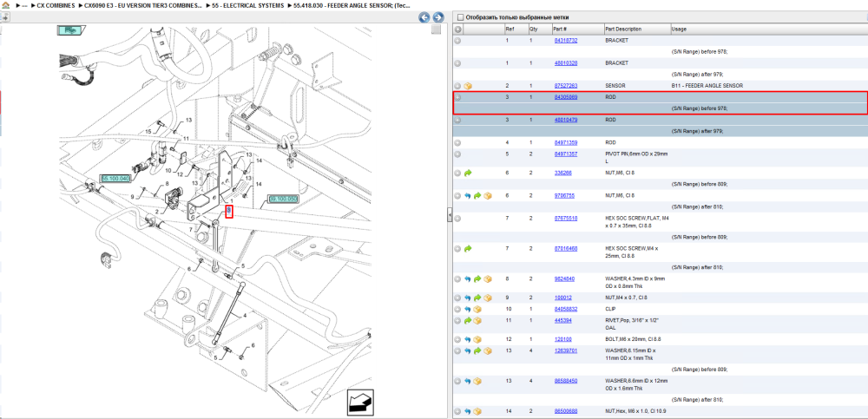Screen dimensions: 868x419
Task: Click the green arrow icon on RIVET row
Action: pos(468,320)
